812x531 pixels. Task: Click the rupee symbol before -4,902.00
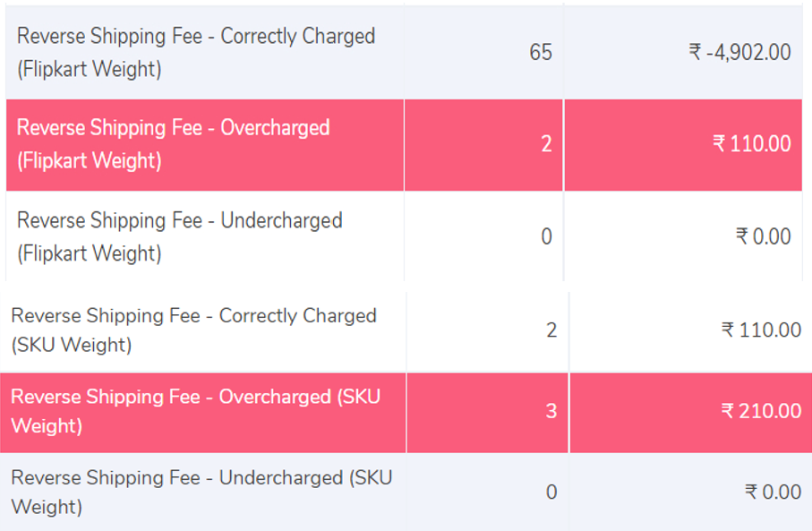[x=695, y=52]
